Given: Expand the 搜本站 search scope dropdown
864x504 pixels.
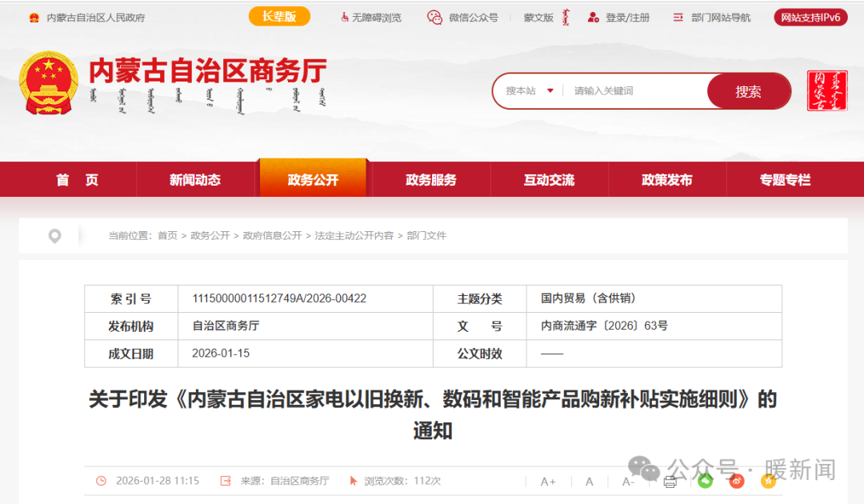Looking at the screenshot, I should [x=530, y=91].
